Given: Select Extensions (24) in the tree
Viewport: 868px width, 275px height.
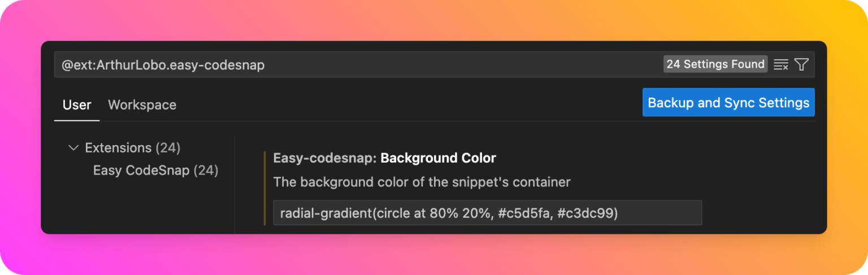Looking at the screenshot, I should [x=132, y=148].
